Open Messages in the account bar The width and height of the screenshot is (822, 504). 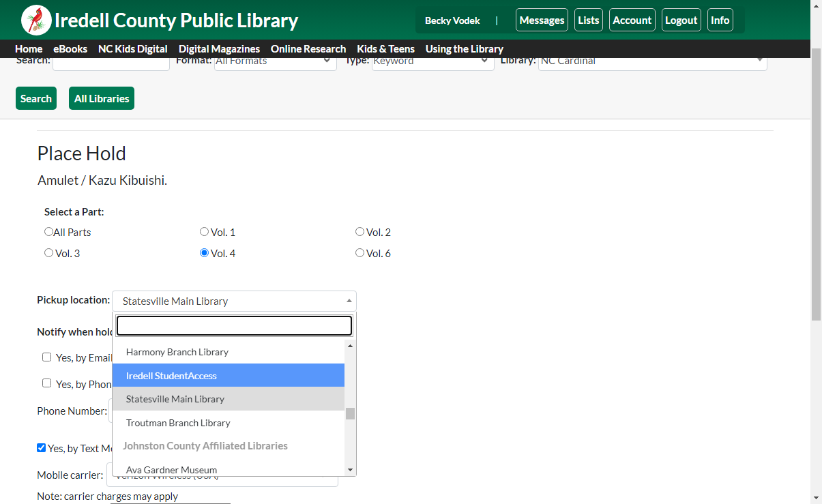point(542,20)
